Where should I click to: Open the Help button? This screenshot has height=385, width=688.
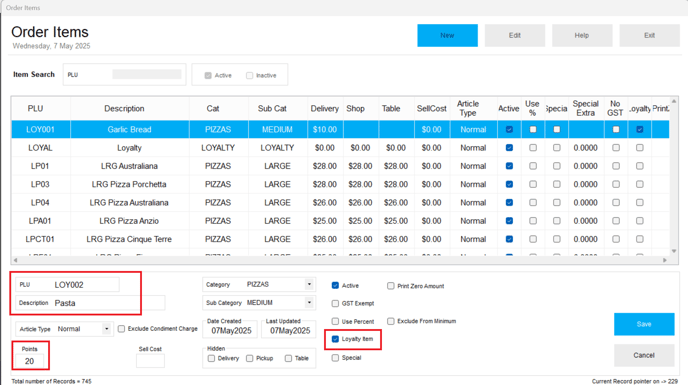582,36
